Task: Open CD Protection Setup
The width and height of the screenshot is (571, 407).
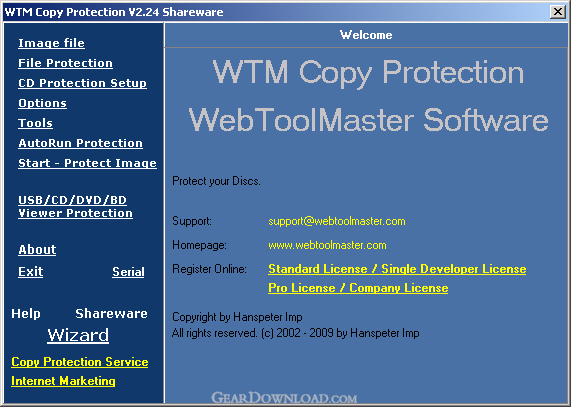Action: click(83, 83)
